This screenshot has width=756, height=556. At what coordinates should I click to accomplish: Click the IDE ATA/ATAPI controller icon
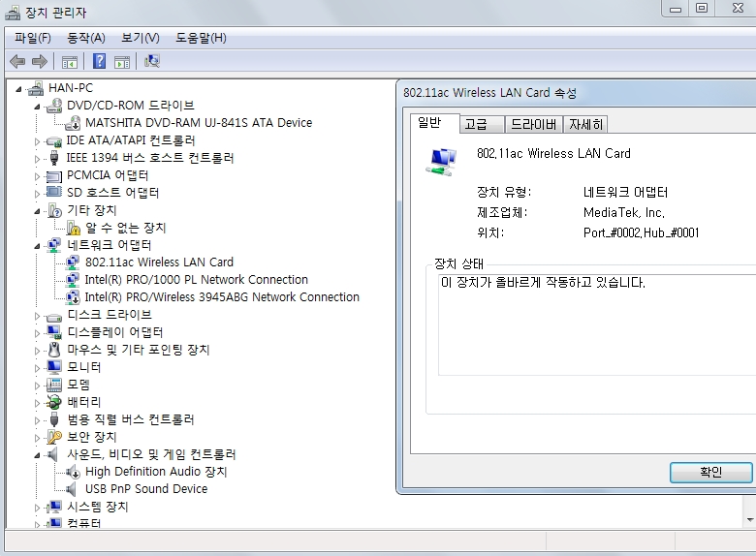point(54,140)
